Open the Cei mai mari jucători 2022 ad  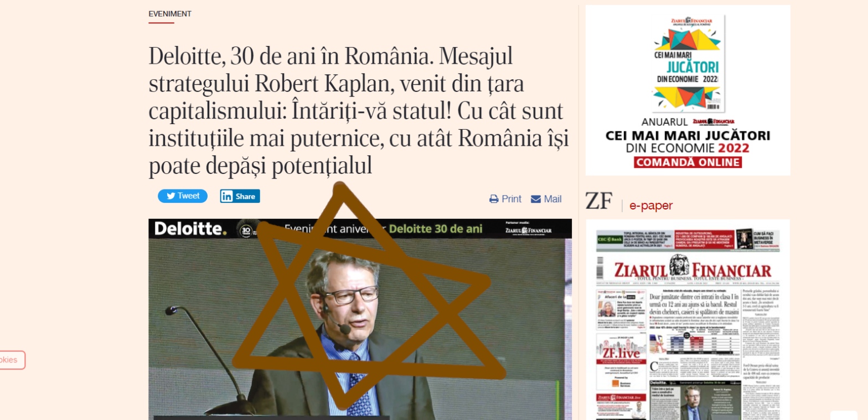coord(688,90)
